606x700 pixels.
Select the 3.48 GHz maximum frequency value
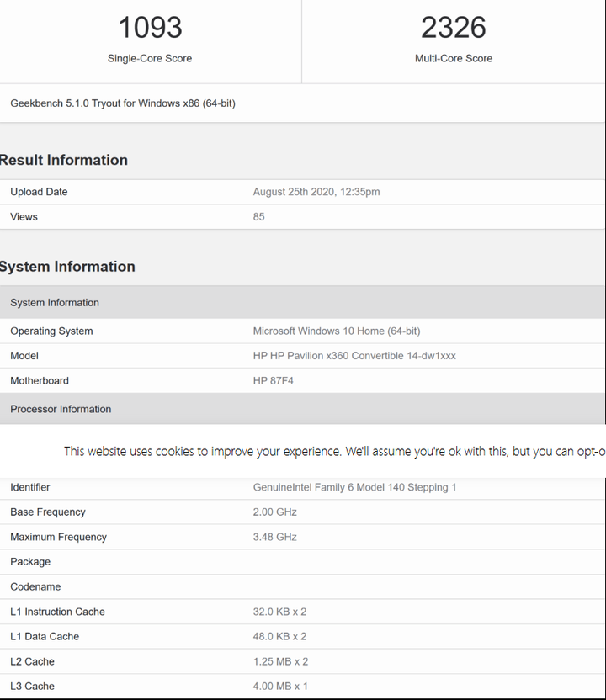coord(274,537)
